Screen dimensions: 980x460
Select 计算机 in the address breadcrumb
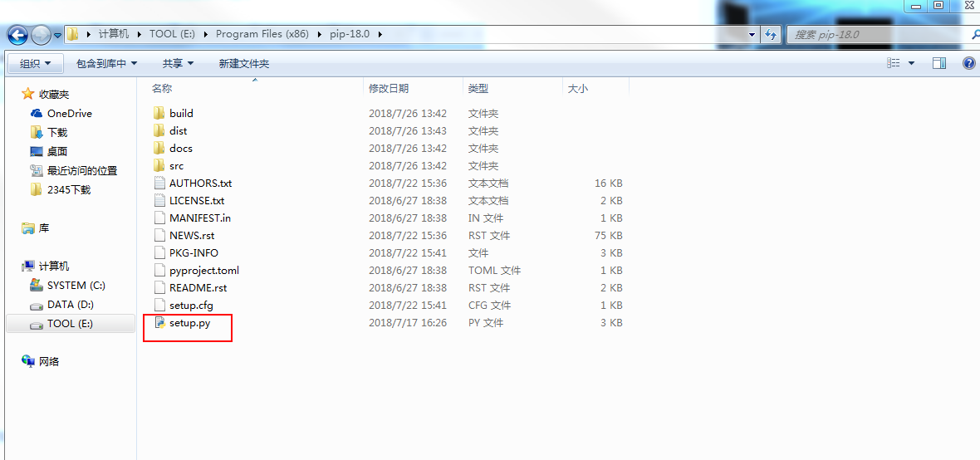coord(114,34)
